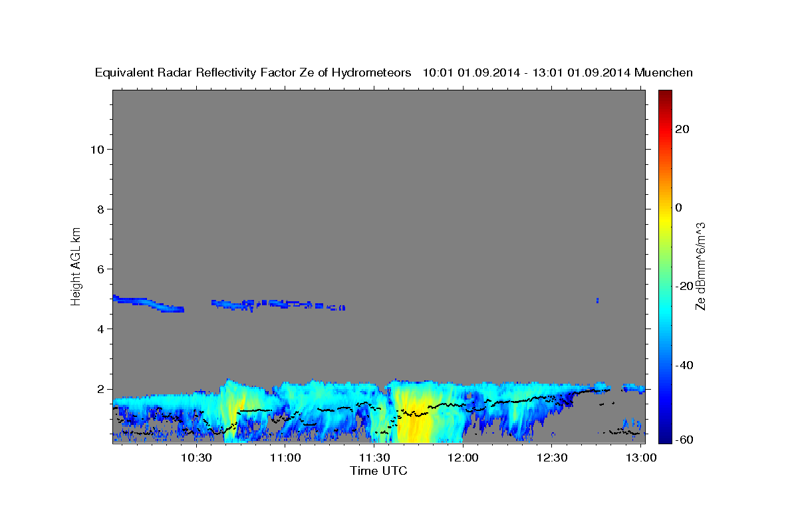The image size is (798, 532).
Task: Click the '11:30' time tick label
Action: (374, 458)
